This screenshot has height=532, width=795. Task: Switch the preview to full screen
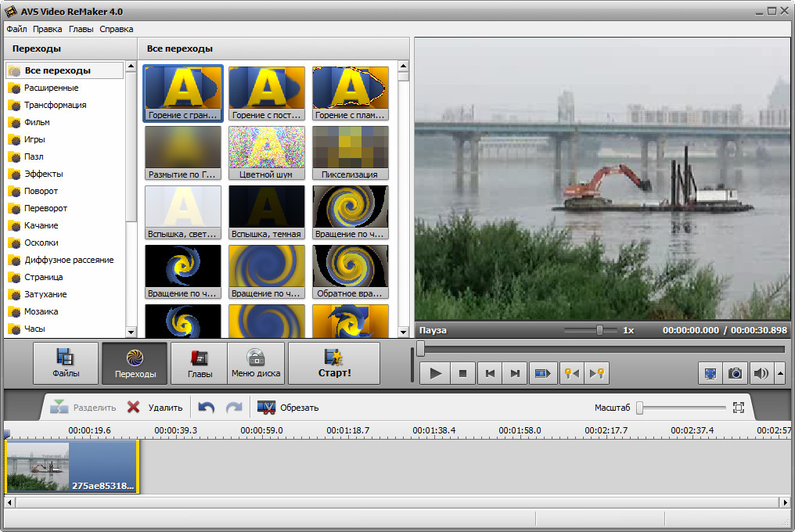click(x=710, y=373)
